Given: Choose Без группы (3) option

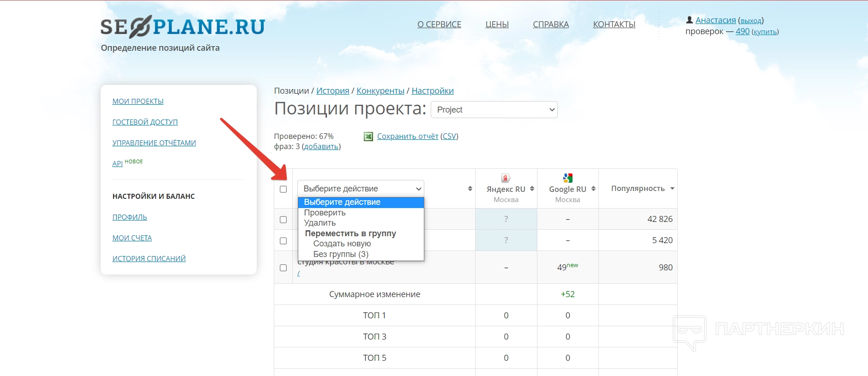Looking at the screenshot, I should click(361, 254).
